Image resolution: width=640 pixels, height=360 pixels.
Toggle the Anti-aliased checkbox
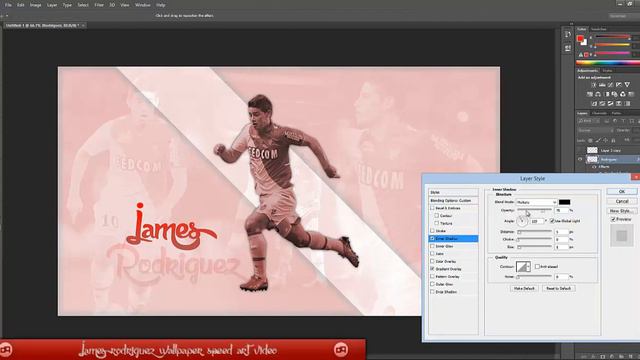537,267
